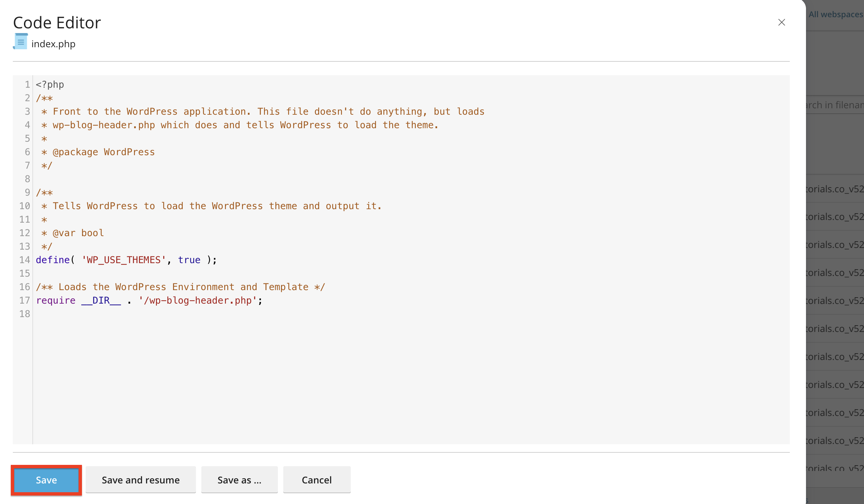Cancel the code editing
This screenshot has height=504, width=864.
(316, 480)
